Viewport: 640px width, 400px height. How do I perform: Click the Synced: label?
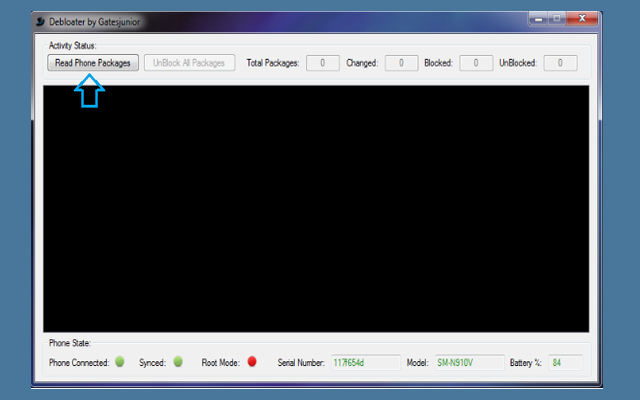point(152,363)
